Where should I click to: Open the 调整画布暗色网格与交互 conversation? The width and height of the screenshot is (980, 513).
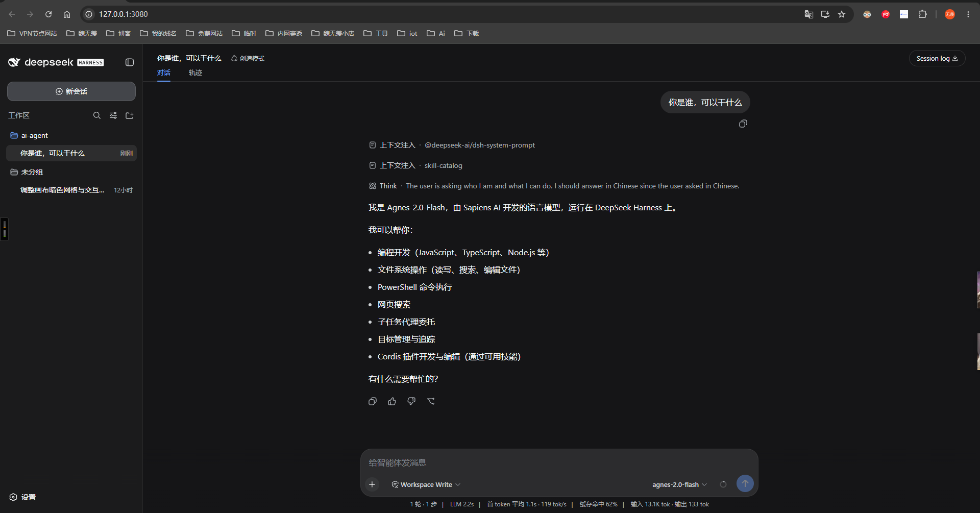tap(71, 190)
